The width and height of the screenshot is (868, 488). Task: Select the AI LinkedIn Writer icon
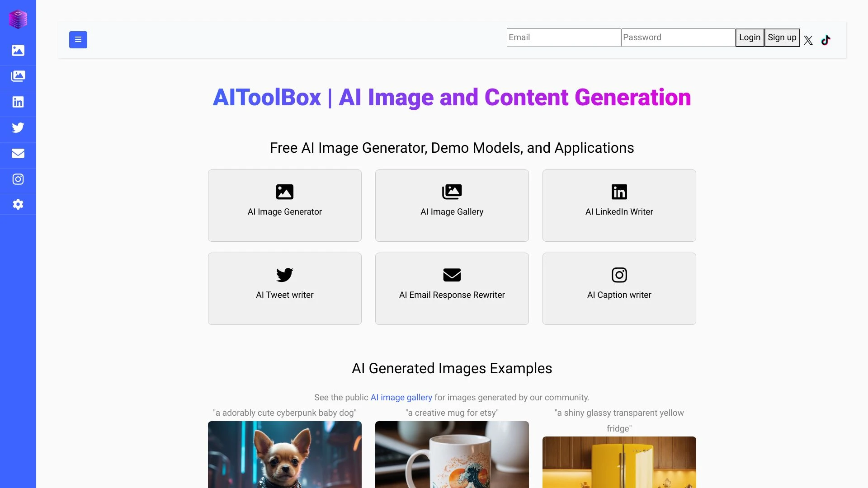tap(619, 192)
